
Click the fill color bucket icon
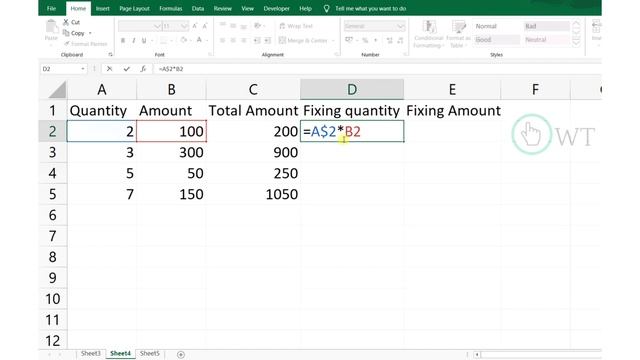pos(184,40)
